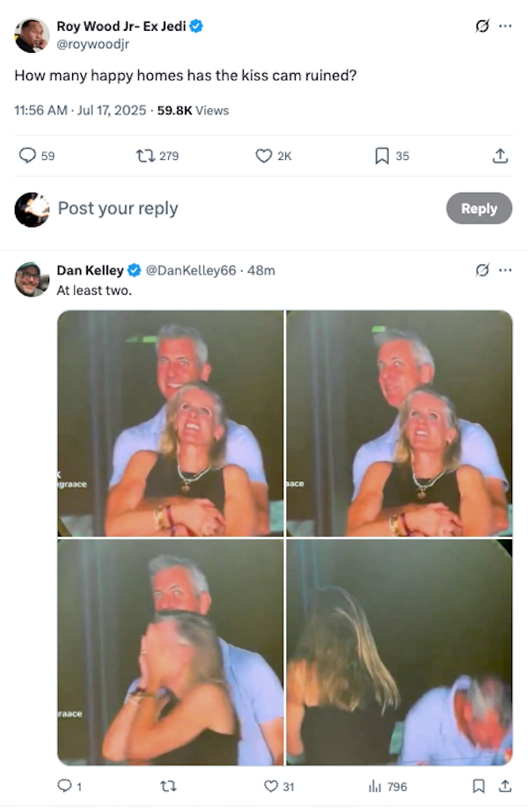The width and height of the screenshot is (528, 812).
Task: Open top-left photo in Dan Kelley's reply
Action: (171, 423)
